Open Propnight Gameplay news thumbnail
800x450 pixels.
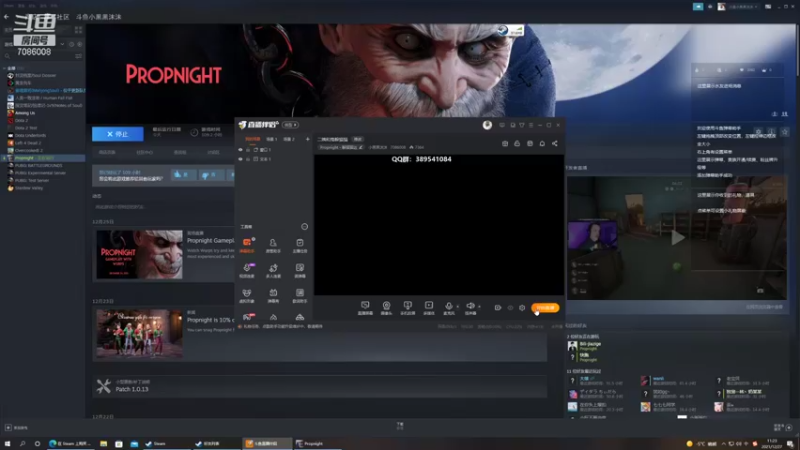[x=139, y=254]
